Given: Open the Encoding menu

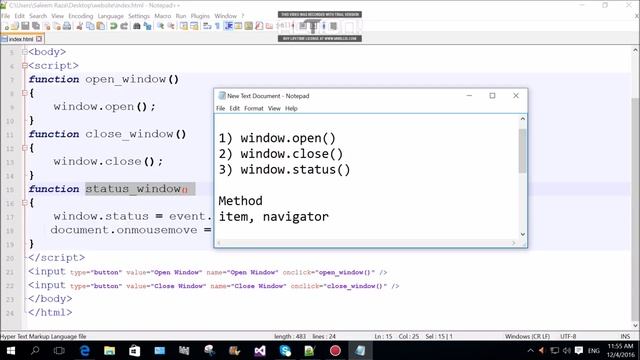Looking at the screenshot, I should [x=80, y=16].
